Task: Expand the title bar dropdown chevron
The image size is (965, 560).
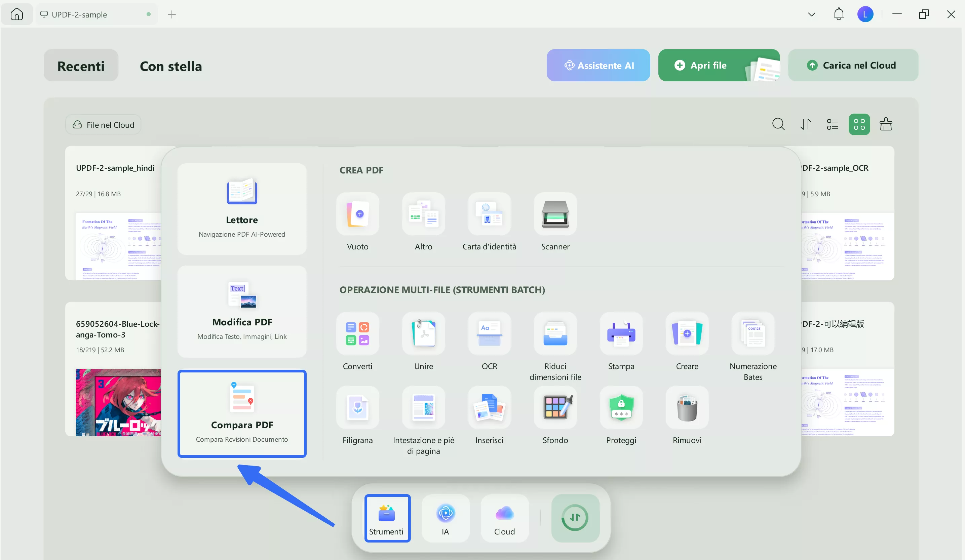Action: coord(811,14)
